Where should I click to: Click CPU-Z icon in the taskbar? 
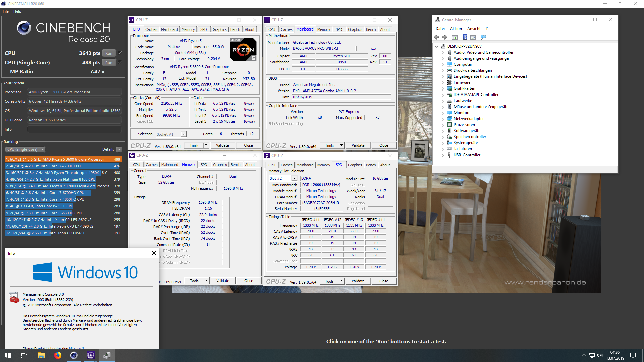tap(91, 355)
